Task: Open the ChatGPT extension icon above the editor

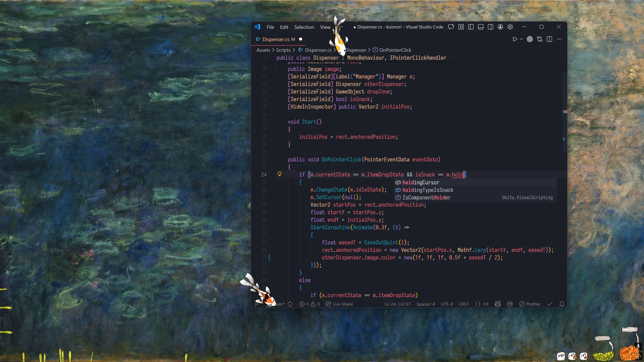Action: [x=530, y=39]
